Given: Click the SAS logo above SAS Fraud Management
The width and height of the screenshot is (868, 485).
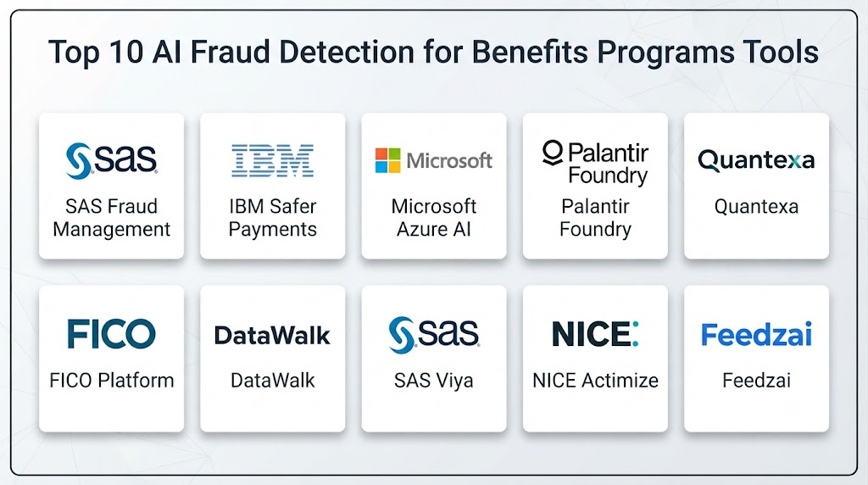Looking at the screenshot, I should pos(111,160).
